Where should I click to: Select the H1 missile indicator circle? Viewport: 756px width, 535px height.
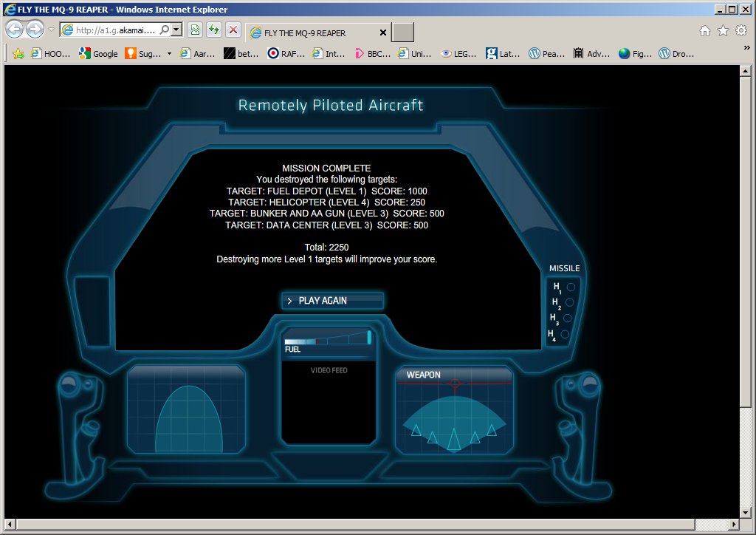(571, 287)
